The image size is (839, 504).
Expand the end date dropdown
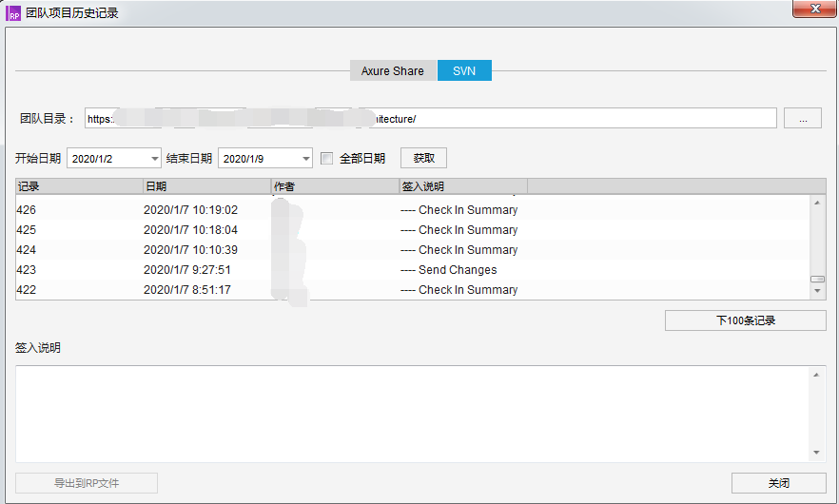(305, 159)
